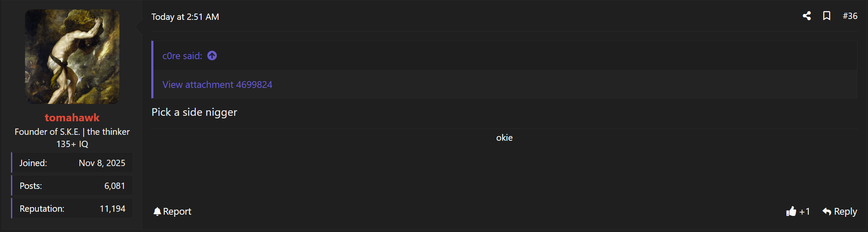Click the "c0re said:" quote header

coord(182,56)
